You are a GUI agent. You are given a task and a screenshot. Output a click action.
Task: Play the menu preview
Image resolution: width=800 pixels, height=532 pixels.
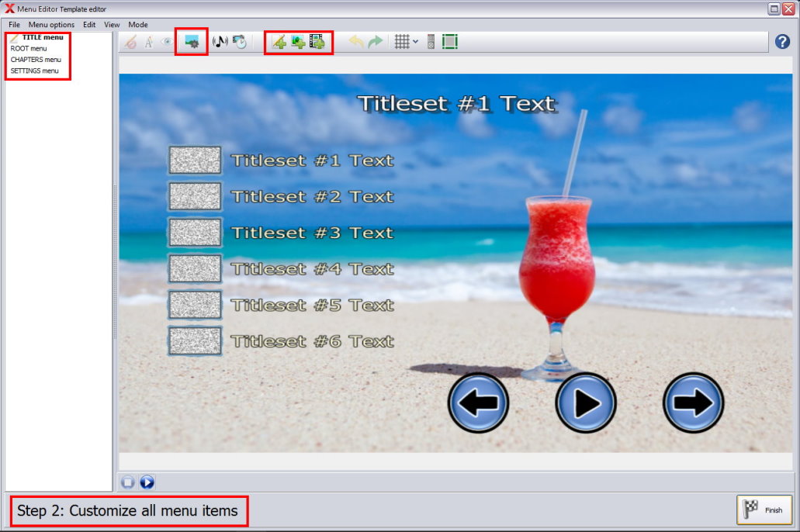coord(147,482)
